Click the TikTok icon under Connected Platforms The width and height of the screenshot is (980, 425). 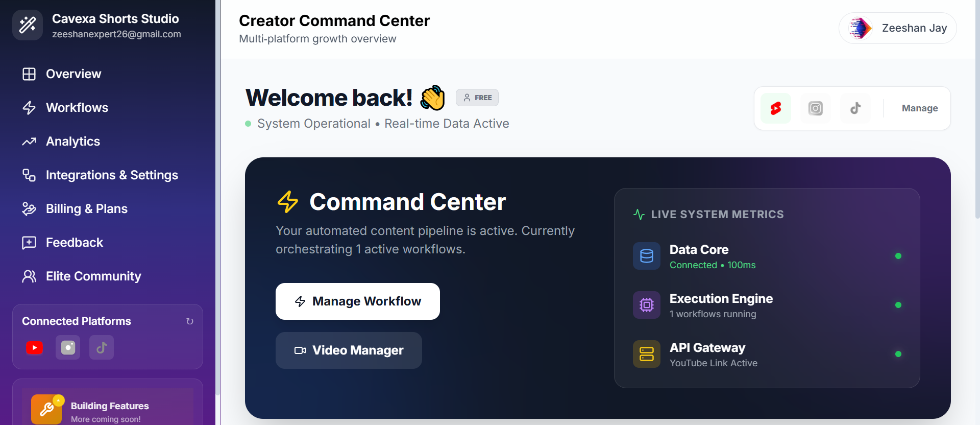pos(102,348)
